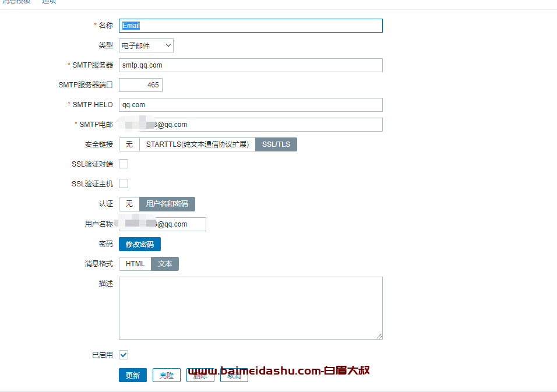Enable the SSL验证主机 checkbox

[124, 183]
